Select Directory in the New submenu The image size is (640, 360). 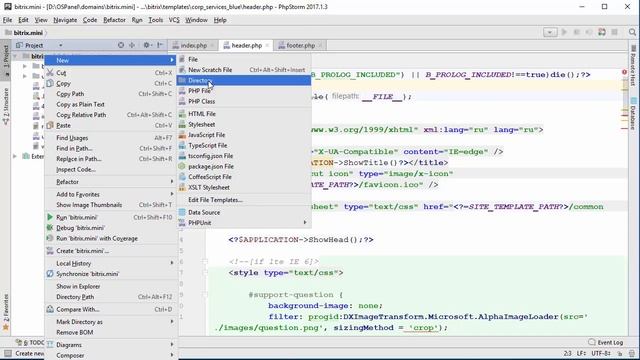point(244,80)
